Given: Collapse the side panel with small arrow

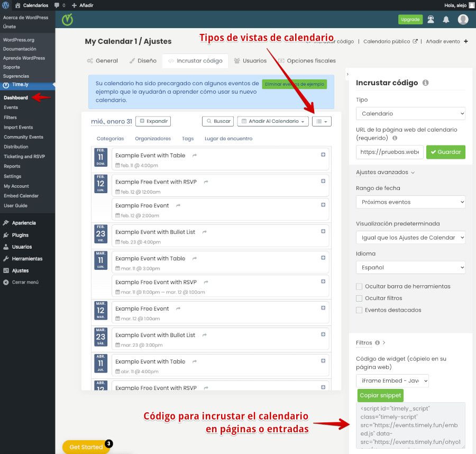Looking at the screenshot, I should point(347,74).
